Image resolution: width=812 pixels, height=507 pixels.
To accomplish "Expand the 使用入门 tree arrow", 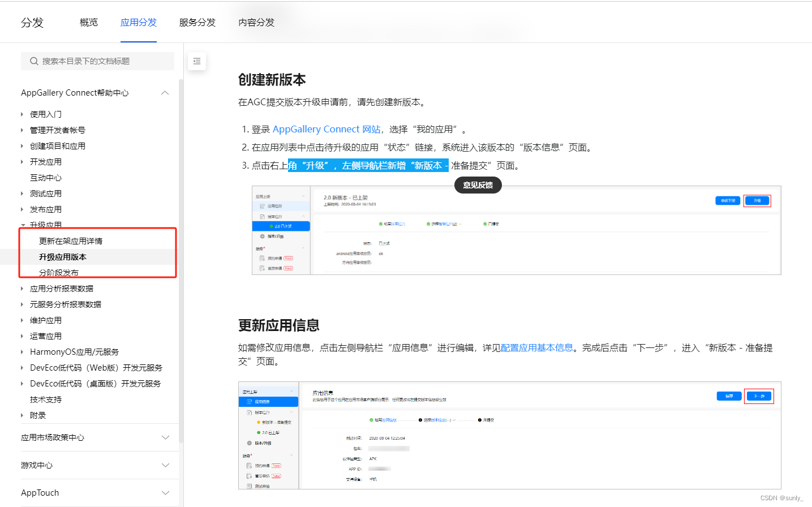I will 23,114.
